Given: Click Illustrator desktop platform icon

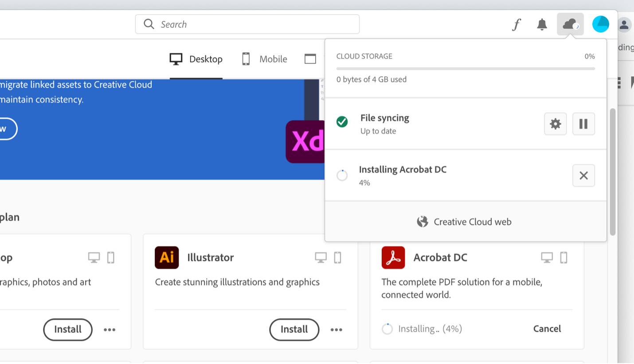Looking at the screenshot, I should click(x=321, y=258).
